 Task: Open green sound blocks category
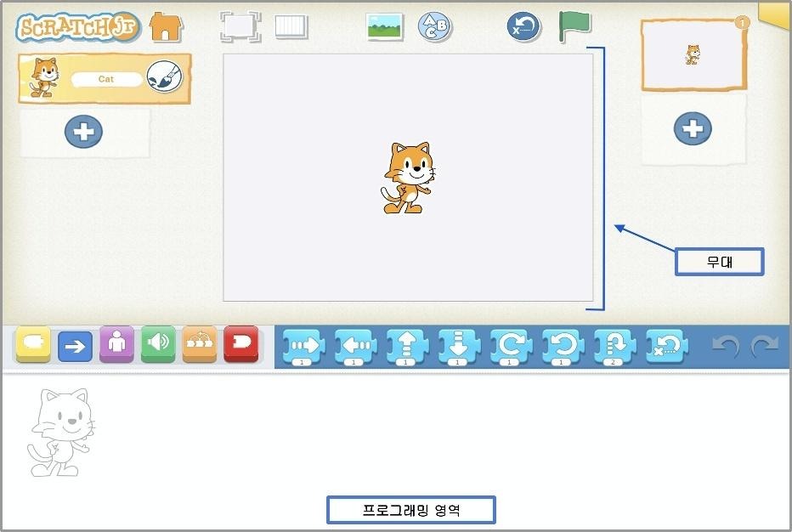[158, 345]
